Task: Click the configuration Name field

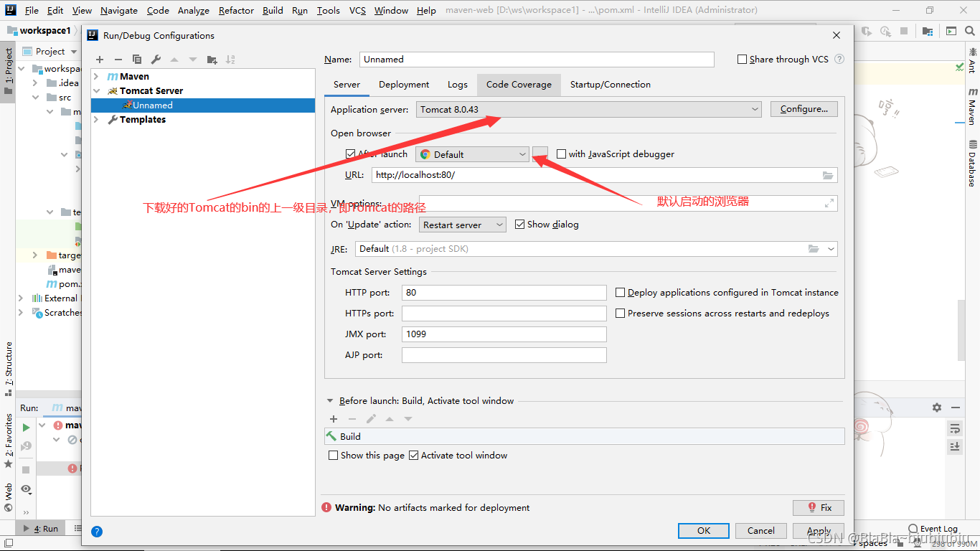Action: [x=537, y=60]
